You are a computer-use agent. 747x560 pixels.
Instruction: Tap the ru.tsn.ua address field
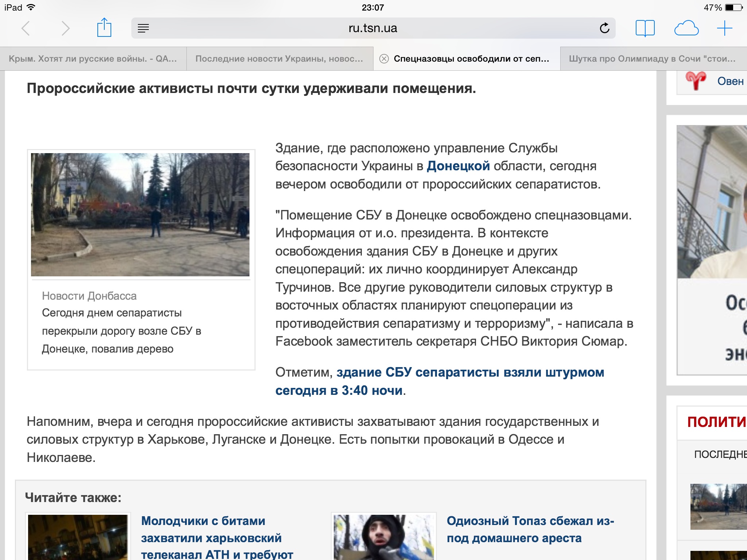point(373,28)
